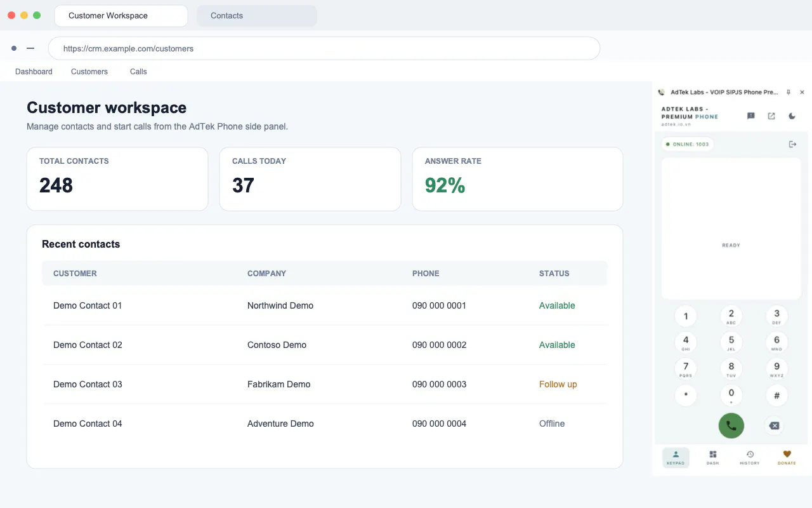The width and height of the screenshot is (812, 508).
Task: Dial digit 1 on the keypad
Action: [x=686, y=316]
